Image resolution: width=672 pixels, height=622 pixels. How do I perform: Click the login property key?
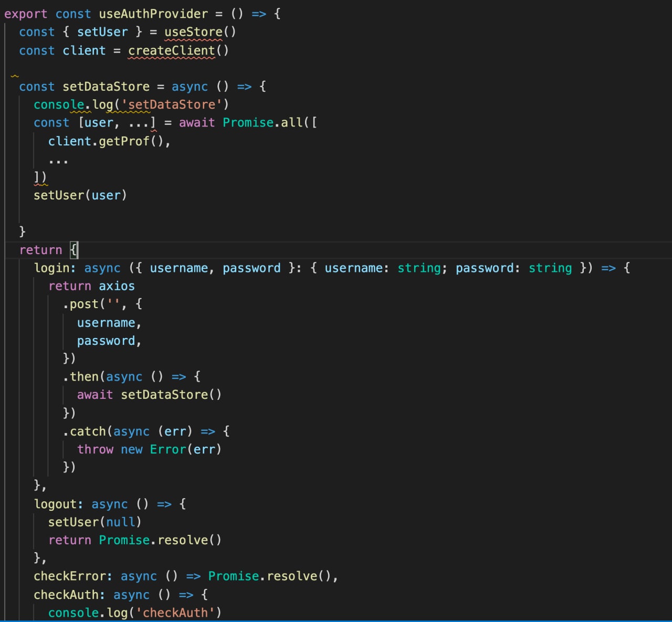click(x=51, y=268)
